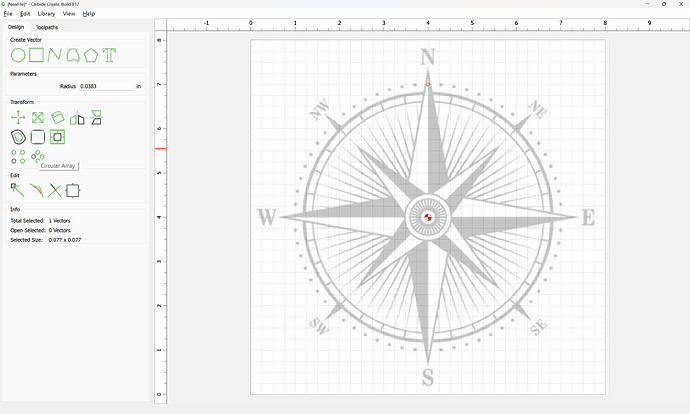Click 'Selected Size: 0.077 x 0.077' text
The height and width of the screenshot is (414, 690).
tap(46, 240)
